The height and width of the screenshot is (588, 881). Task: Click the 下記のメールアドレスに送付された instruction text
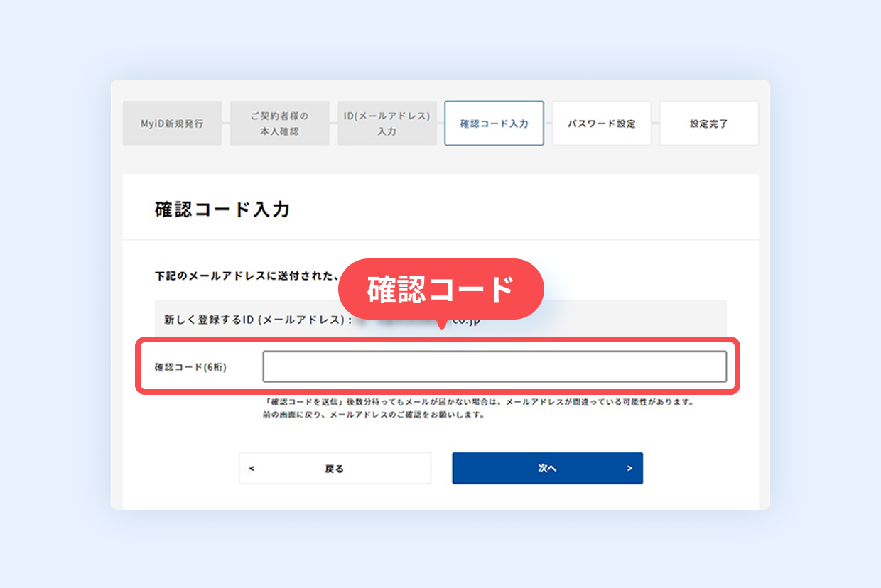coord(246,276)
